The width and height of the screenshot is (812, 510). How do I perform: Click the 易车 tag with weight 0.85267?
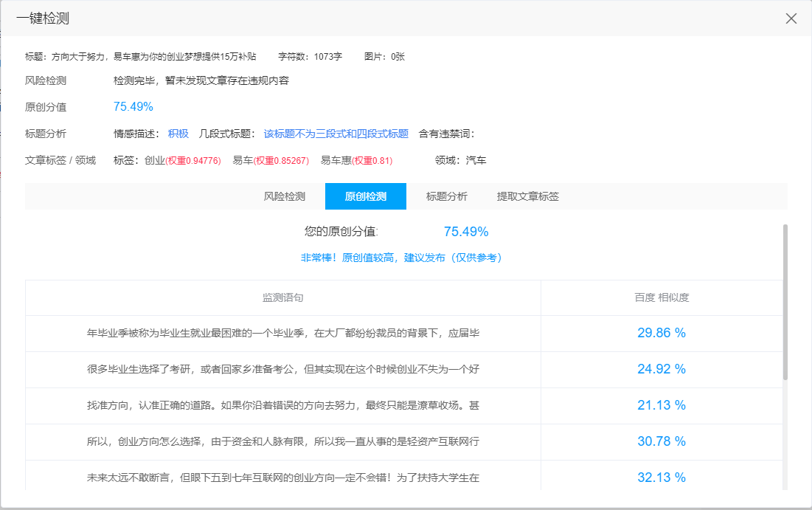(271, 161)
